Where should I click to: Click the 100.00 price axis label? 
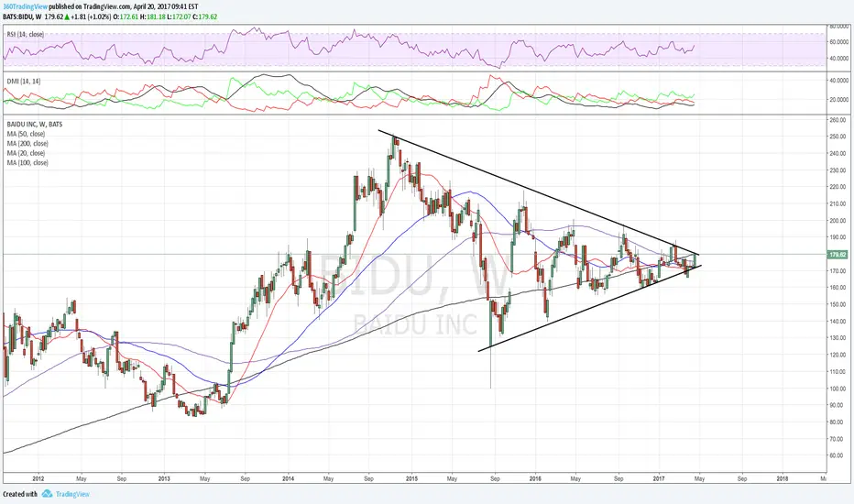pyautogui.click(x=838, y=389)
